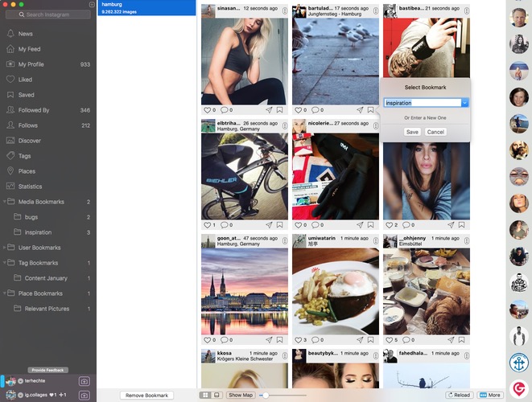Viewport: 532px width, 402px height.
Task: Comment on the nicolerie post
Action: 315,225
